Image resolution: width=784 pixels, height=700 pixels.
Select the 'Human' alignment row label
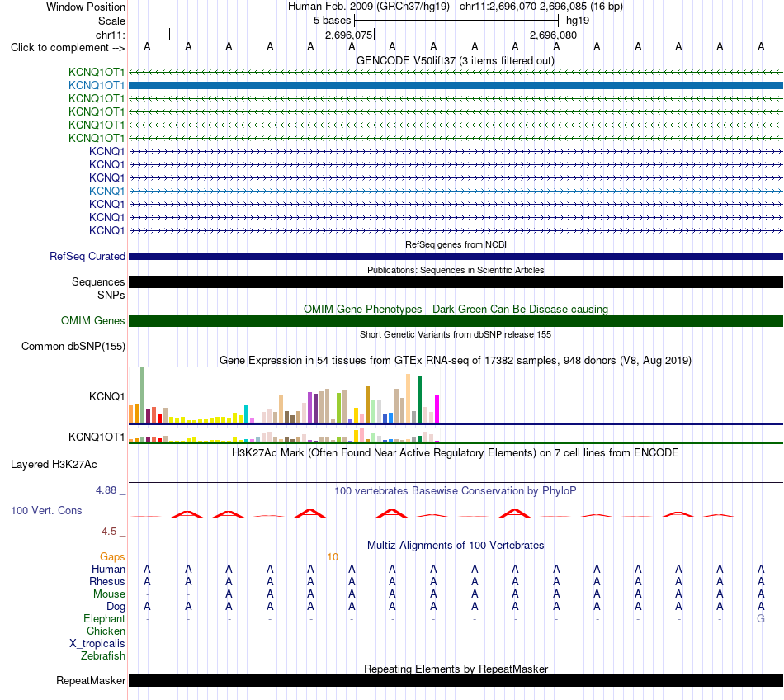(108, 570)
